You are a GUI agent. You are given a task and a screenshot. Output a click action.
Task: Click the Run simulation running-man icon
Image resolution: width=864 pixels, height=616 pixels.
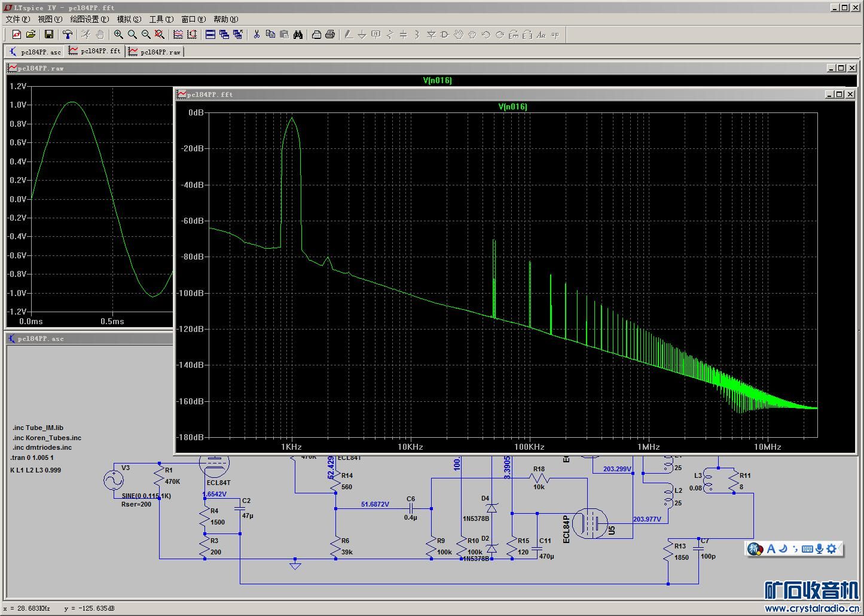[86, 35]
